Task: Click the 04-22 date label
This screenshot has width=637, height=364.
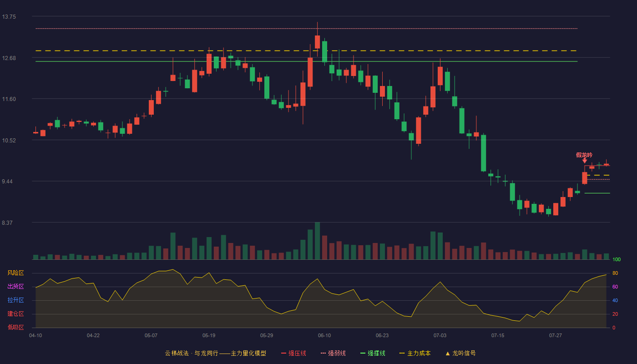Action: coord(93,335)
